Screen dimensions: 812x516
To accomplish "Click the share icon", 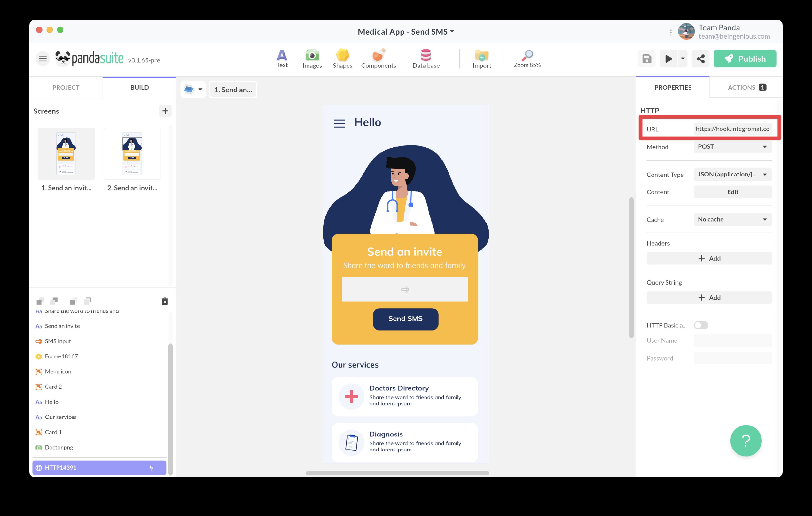I will [x=700, y=59].
